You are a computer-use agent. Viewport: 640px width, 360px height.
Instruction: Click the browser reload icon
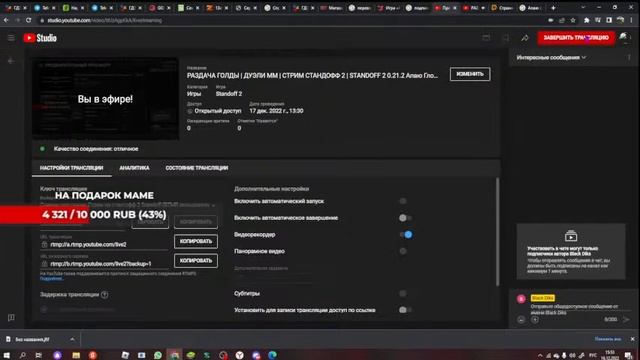[x=29, y=20]
